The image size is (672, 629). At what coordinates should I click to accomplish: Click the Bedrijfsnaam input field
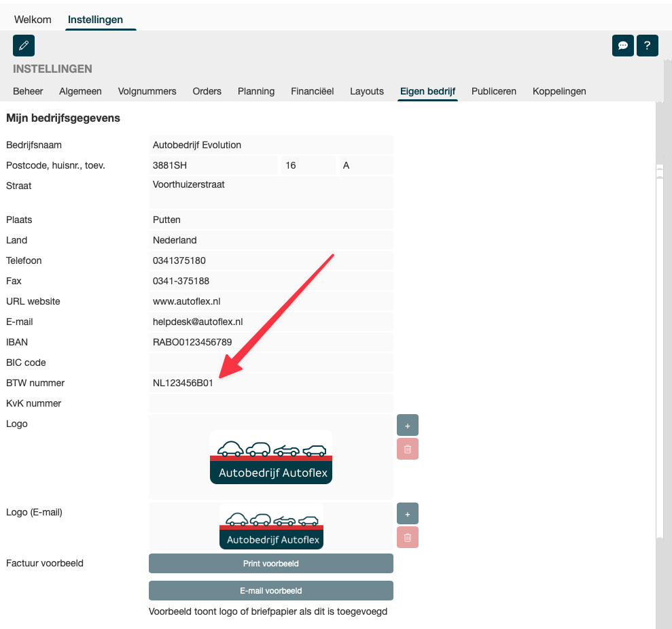[x=270, y=145]
